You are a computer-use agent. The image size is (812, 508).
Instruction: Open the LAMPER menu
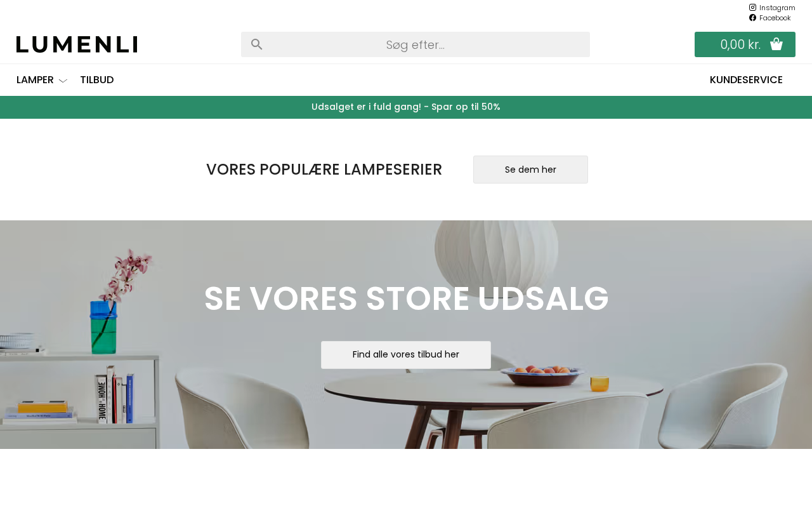[x=35, y=80]
